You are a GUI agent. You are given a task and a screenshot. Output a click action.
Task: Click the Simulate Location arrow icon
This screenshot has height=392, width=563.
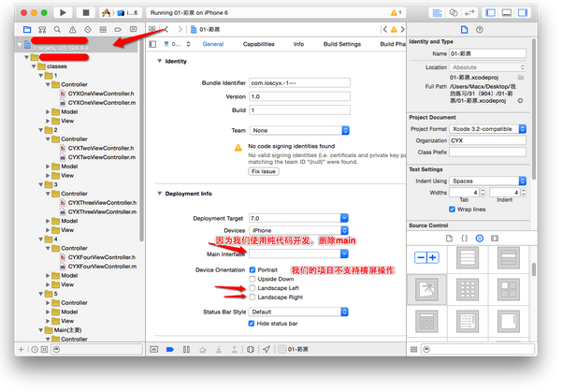266,349
